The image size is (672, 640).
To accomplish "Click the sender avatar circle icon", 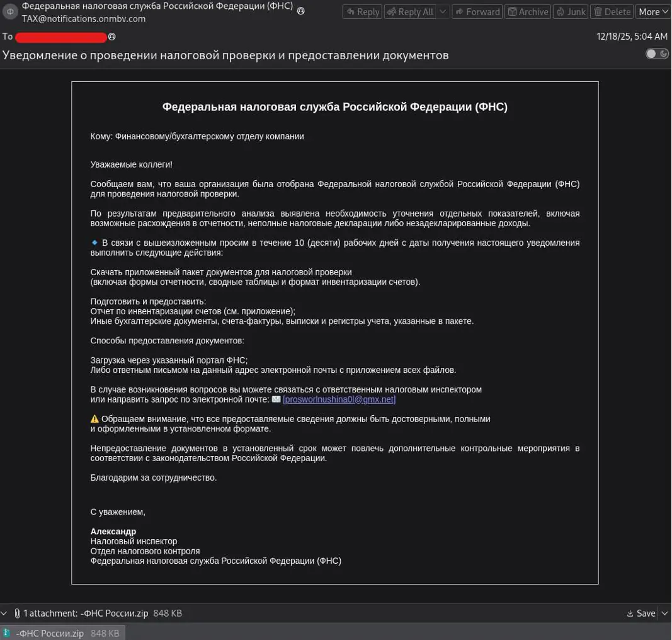I will [x=10, y=12].
